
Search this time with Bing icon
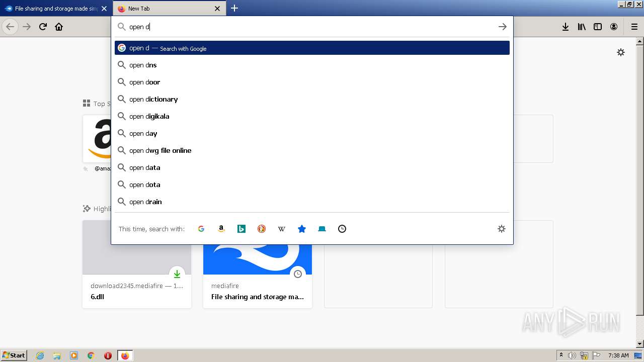point(242,229)
